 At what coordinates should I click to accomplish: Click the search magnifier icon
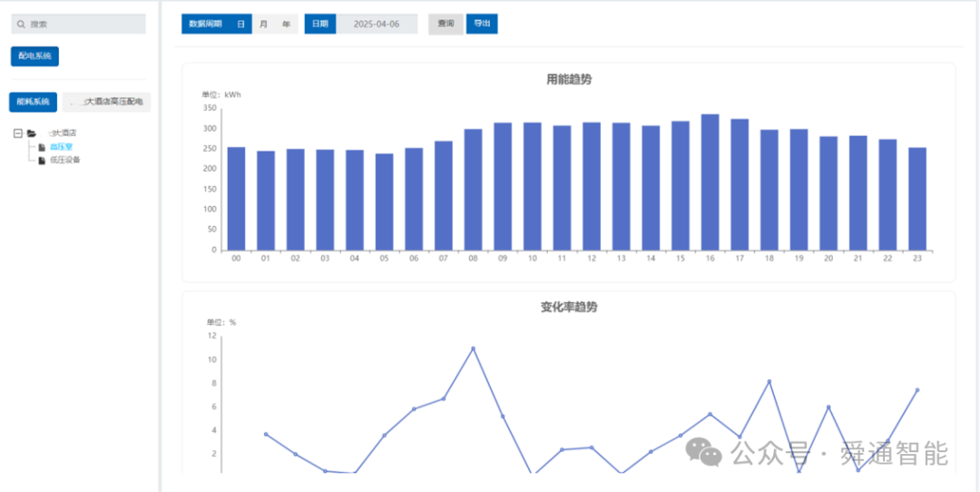pos(21,25)
